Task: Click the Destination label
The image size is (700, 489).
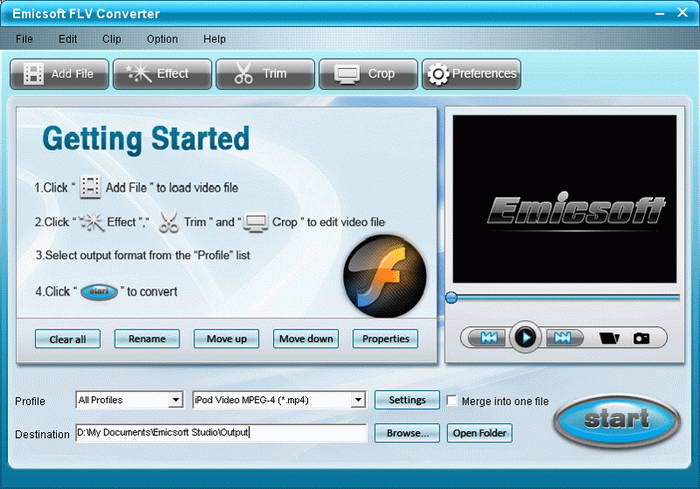Action: (x=42, y=434)
